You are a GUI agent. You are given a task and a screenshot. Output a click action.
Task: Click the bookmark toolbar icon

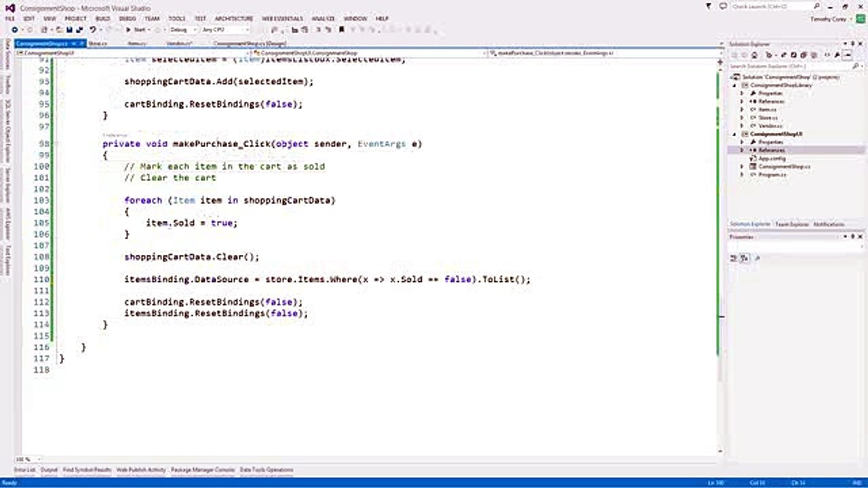342,30
